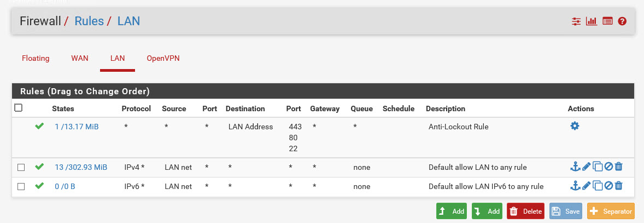Edit the IPv6 LAN rule with pencil icon
Screen dimensions: 644x223
coord(586,186)
